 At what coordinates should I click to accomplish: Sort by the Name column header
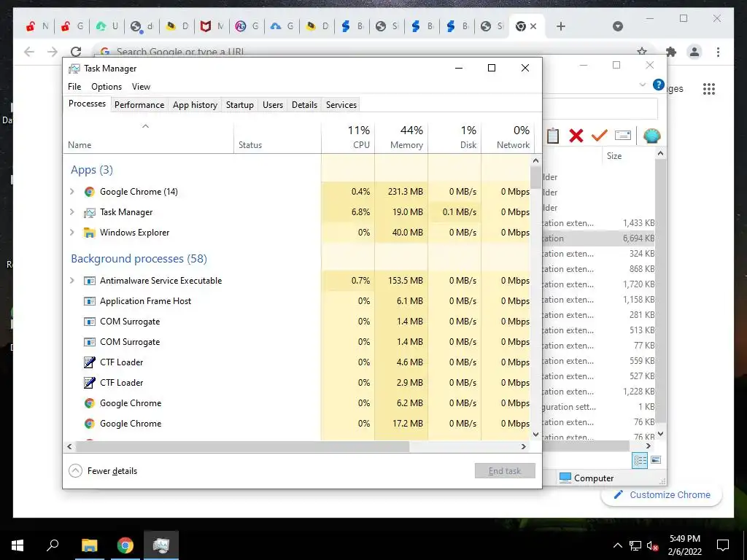[x=147, y=137]
